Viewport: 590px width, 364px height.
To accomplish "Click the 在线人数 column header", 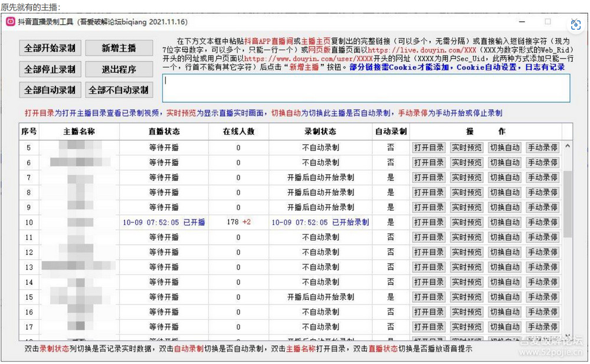I will click(238, 132).
